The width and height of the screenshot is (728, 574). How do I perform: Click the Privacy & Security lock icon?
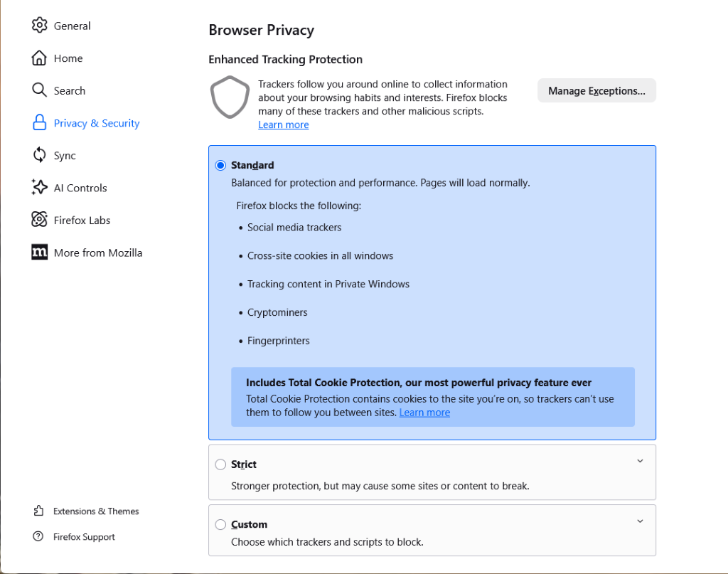coord(40,122)
